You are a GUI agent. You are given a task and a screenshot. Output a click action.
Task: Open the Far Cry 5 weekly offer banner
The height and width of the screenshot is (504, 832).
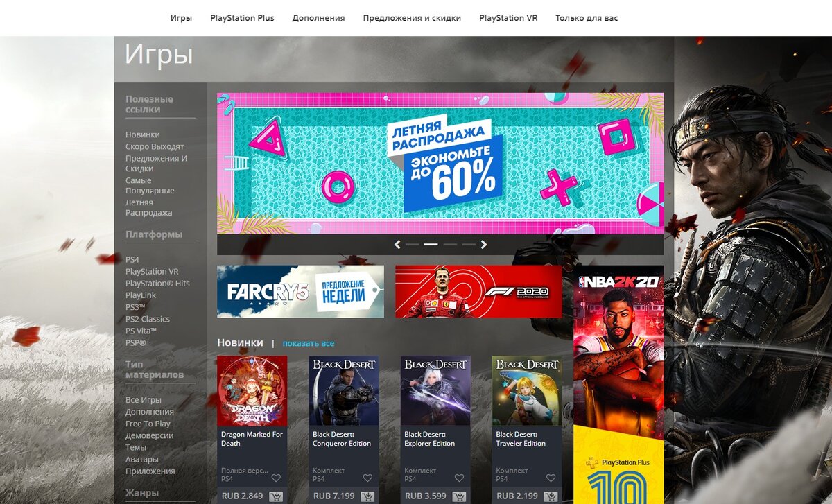coord(300,292)
